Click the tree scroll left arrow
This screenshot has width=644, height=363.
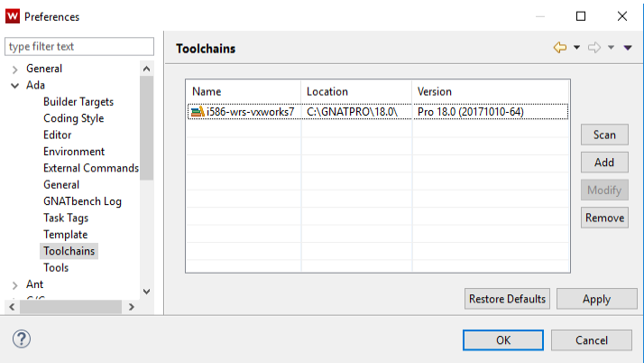(12, 307)
